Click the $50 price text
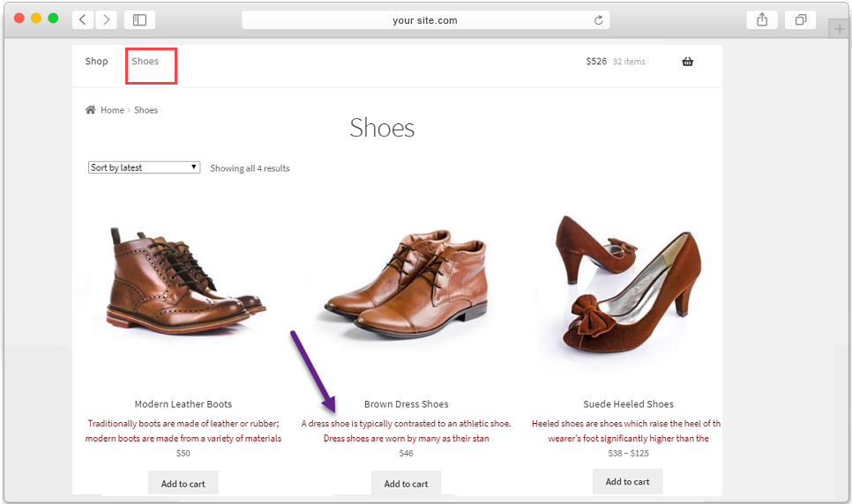Screen dimensions: 852x504 (x=183, y=453)
